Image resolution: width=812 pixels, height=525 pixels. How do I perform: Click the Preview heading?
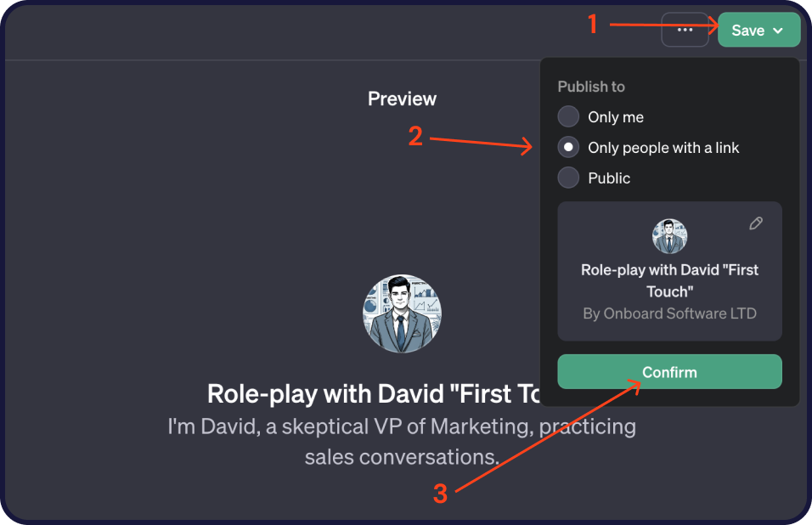(402, 99)
